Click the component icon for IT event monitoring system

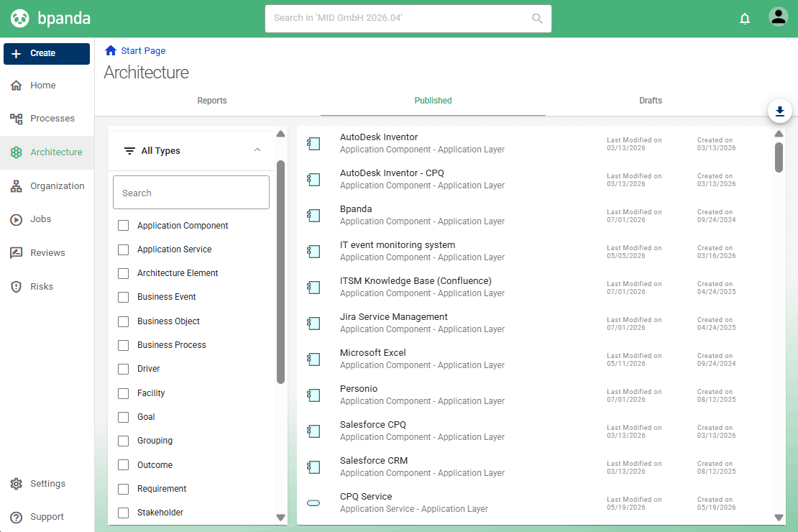[x=313, y=252]
